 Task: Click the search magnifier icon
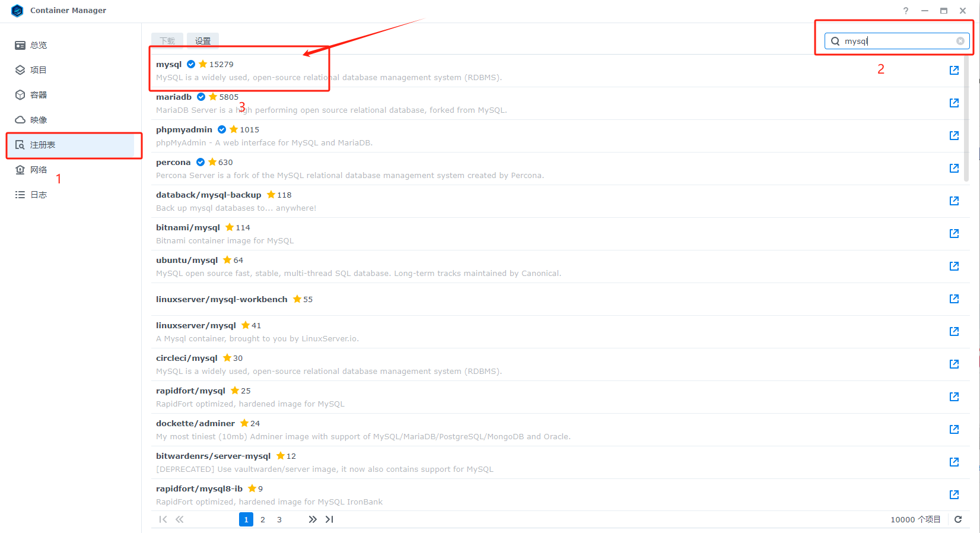tap(835, 41)
